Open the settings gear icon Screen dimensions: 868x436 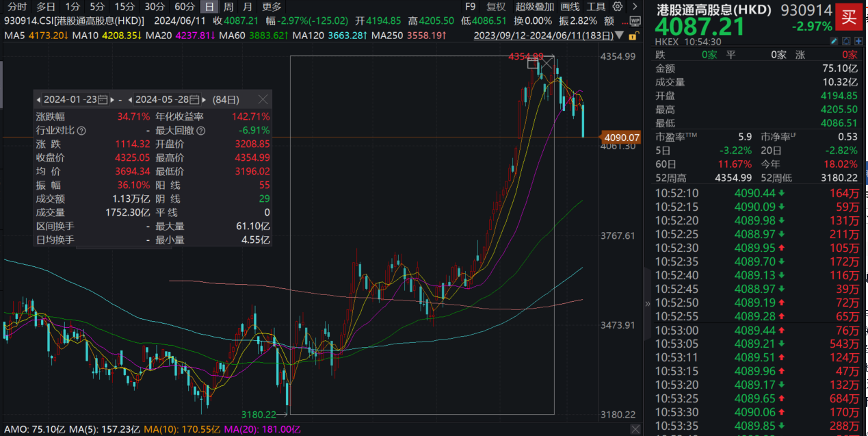[x=617, y=7]
